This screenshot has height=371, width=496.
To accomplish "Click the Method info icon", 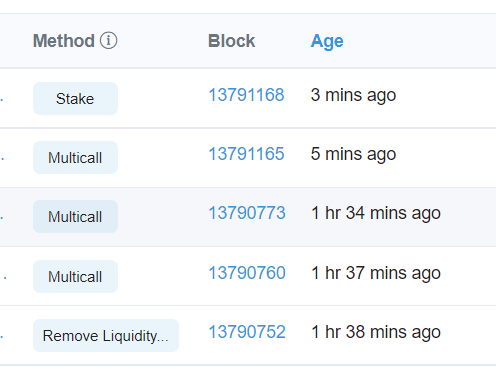I will point(108,41).
